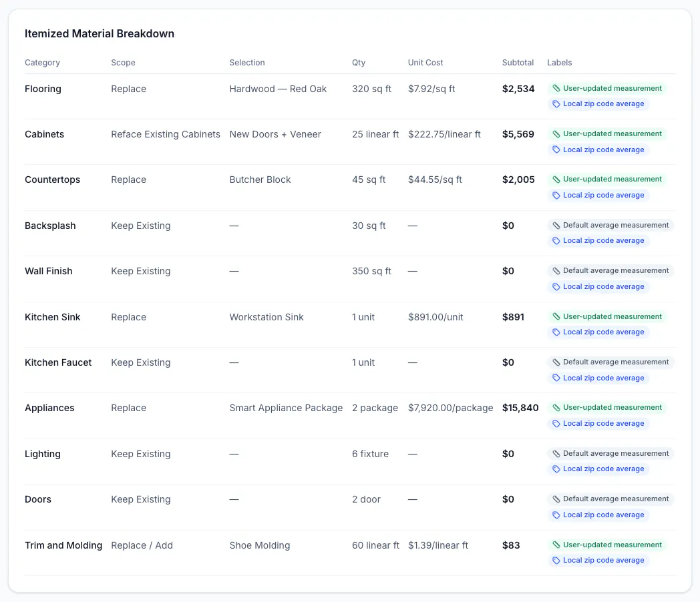Screen dimensions: 700x602
Task: Click the Subtotal column header
Action: click(x=518, y=63)
